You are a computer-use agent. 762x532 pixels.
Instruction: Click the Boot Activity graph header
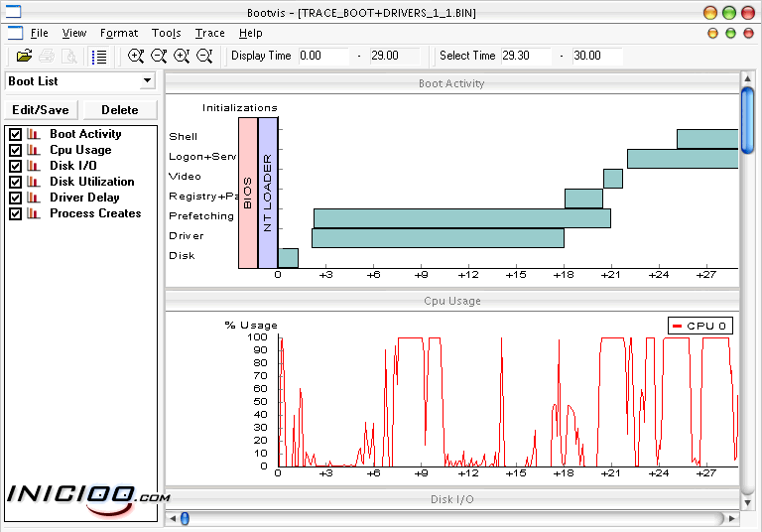(452, 83)
